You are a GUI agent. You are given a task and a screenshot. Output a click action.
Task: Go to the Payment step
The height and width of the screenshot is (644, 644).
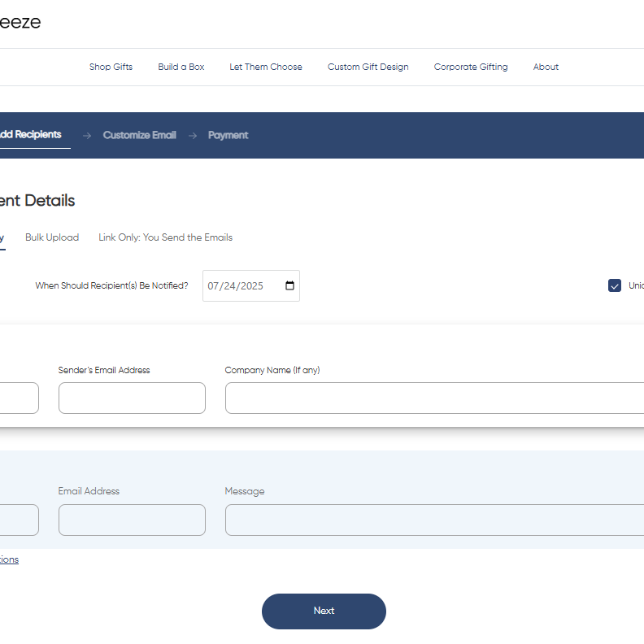point(228,135)
